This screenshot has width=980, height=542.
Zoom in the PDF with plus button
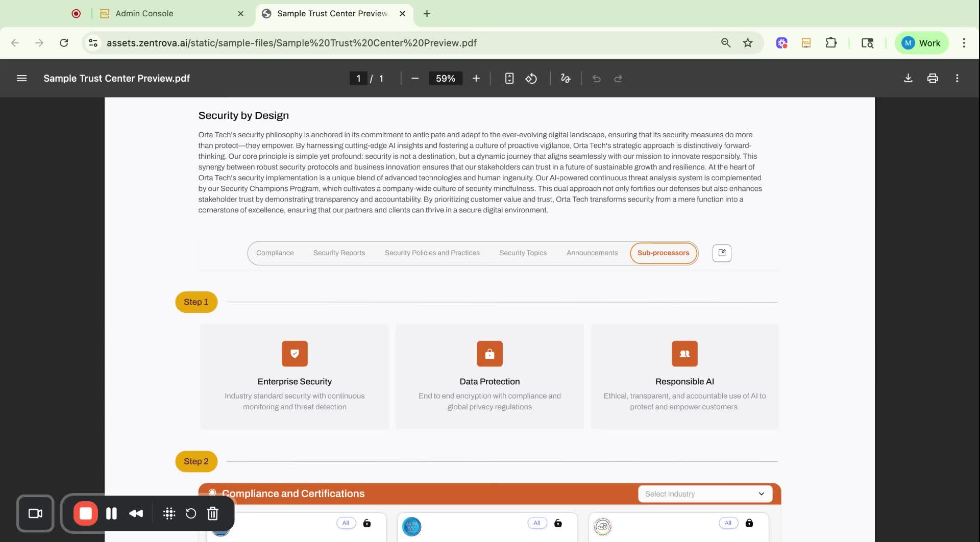[x=476, y=78]
